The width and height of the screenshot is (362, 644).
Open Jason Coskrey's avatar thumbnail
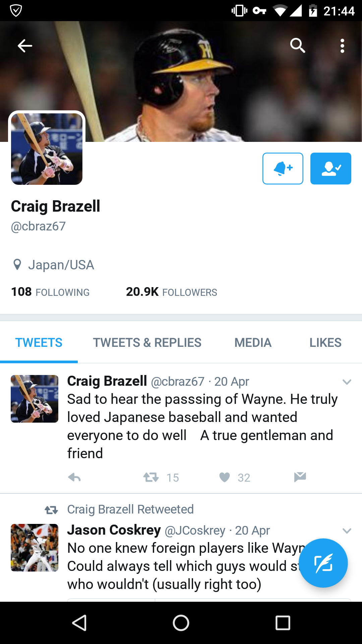pyautogui.click(x=35, y=548)
